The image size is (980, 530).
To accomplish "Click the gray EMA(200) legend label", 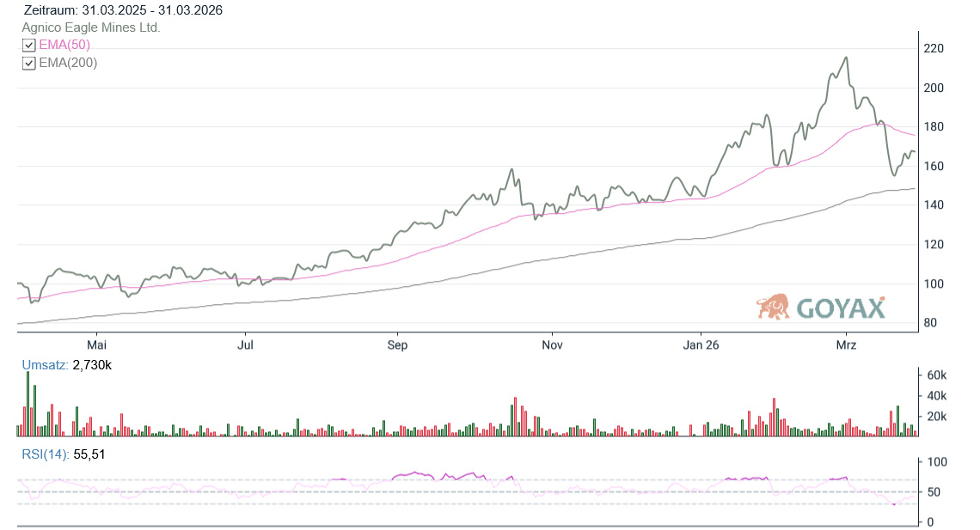I will pos(68,63).
